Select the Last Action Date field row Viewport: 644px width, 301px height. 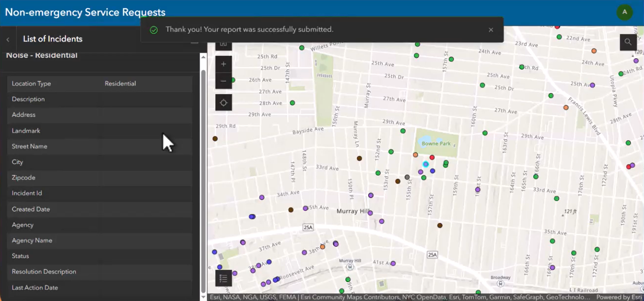(x=100, y=287)
